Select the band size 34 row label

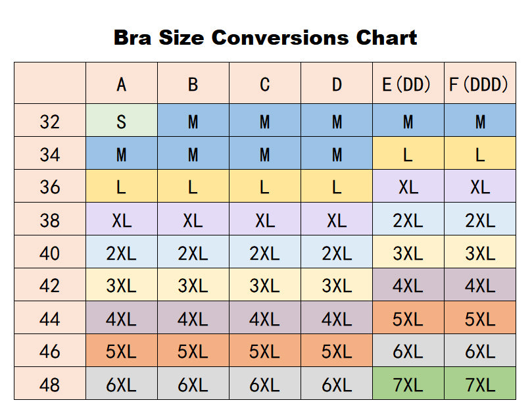point(50,154)
